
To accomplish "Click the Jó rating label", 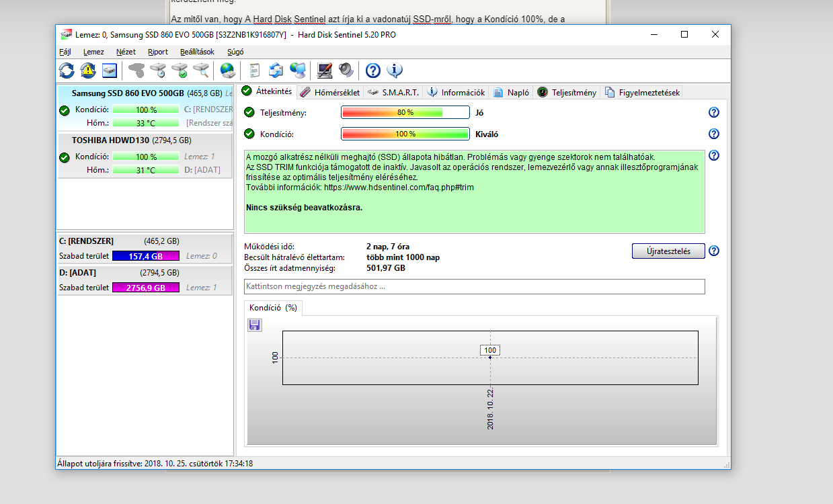I will pos(479,112).
